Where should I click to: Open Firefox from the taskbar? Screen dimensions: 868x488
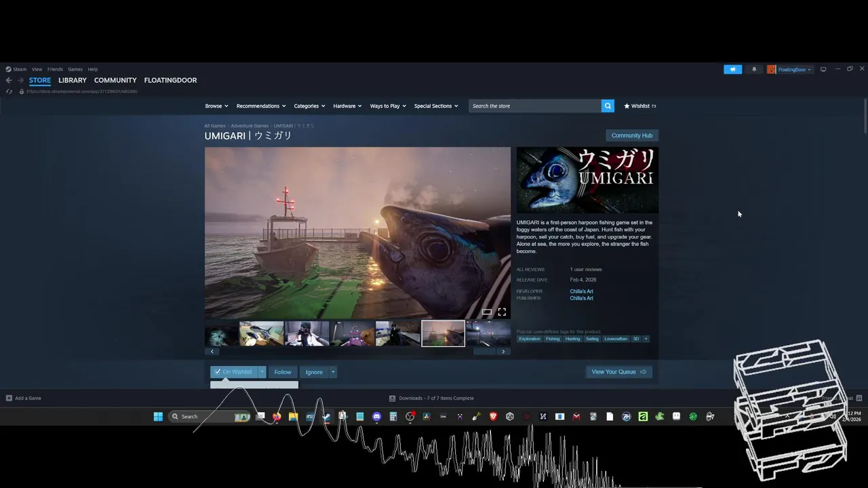tap(277, 416)
